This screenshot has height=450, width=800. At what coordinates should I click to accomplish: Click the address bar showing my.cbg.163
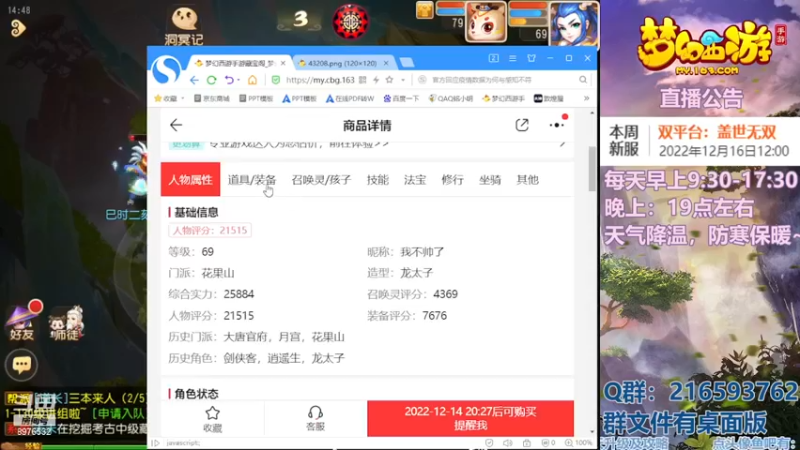pyautogui.click(x=320, y=80)
